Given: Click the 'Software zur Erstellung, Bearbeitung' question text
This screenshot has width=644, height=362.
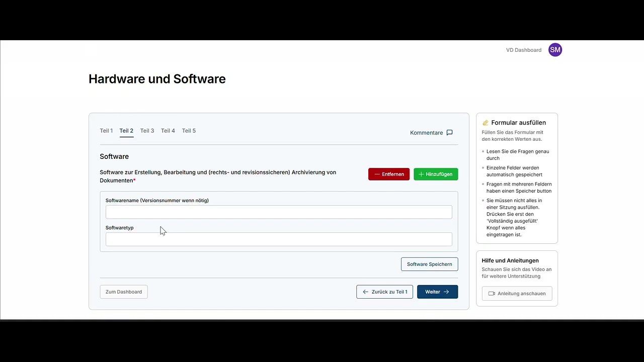Looking at the screenshot, I should [x=218, y=176].
